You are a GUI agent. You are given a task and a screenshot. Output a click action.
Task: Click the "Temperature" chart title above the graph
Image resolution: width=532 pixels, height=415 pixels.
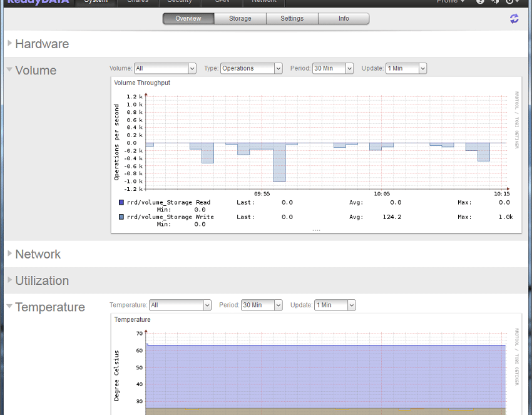(x=132, y=320)
